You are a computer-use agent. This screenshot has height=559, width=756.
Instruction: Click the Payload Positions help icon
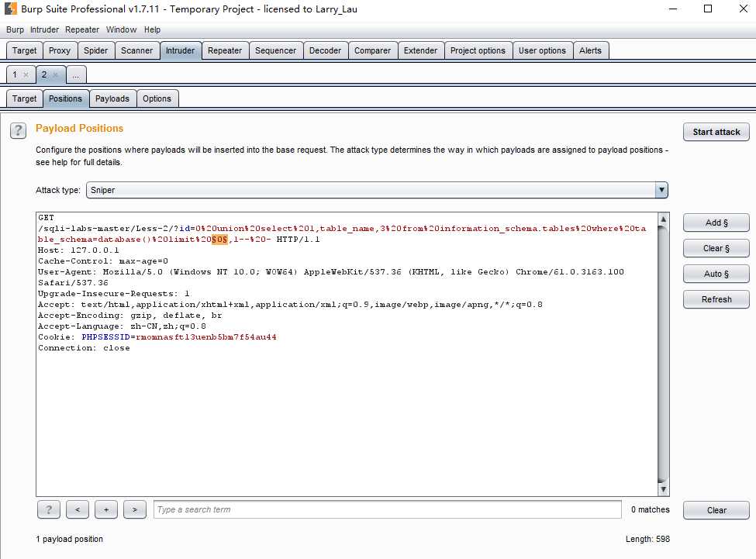pyautogui.click(x=19, y=130)
